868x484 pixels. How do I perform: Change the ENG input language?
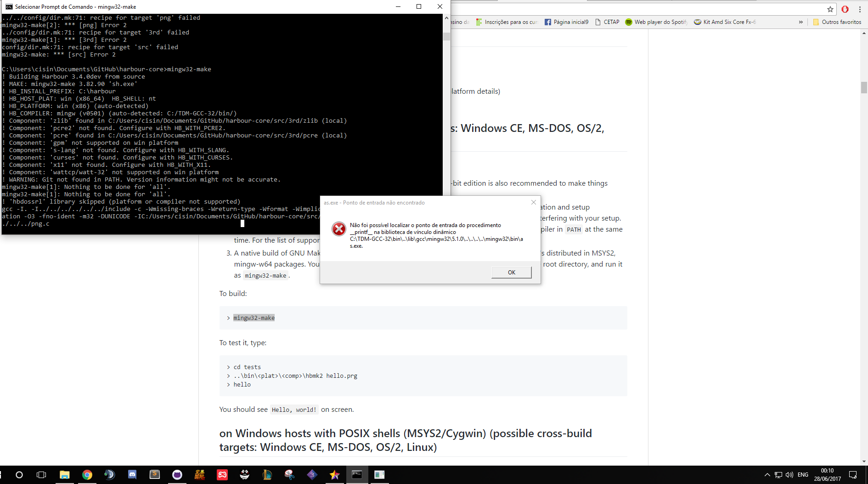803,475
